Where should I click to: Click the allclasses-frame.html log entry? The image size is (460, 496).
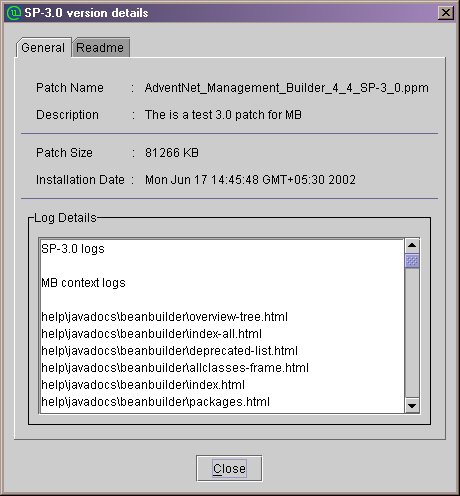point(175,368)
